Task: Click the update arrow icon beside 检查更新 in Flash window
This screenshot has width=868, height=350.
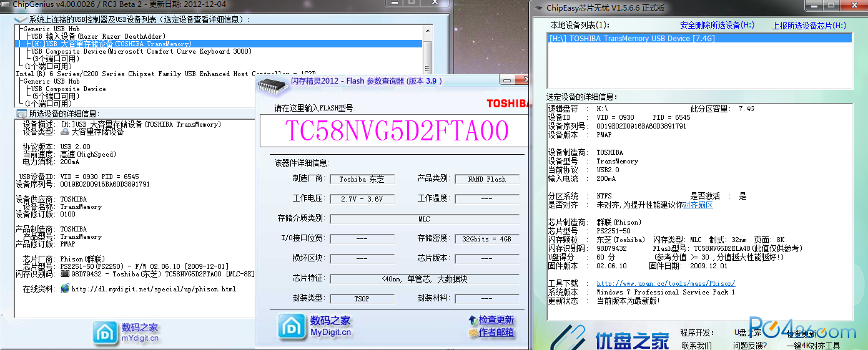Action: tap(473, 320)
